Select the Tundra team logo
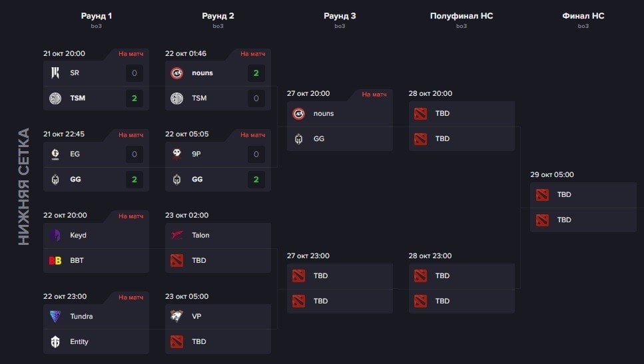The height and width of the screenshot is (364, 644). pyautogui.click(x=55, y=316)
